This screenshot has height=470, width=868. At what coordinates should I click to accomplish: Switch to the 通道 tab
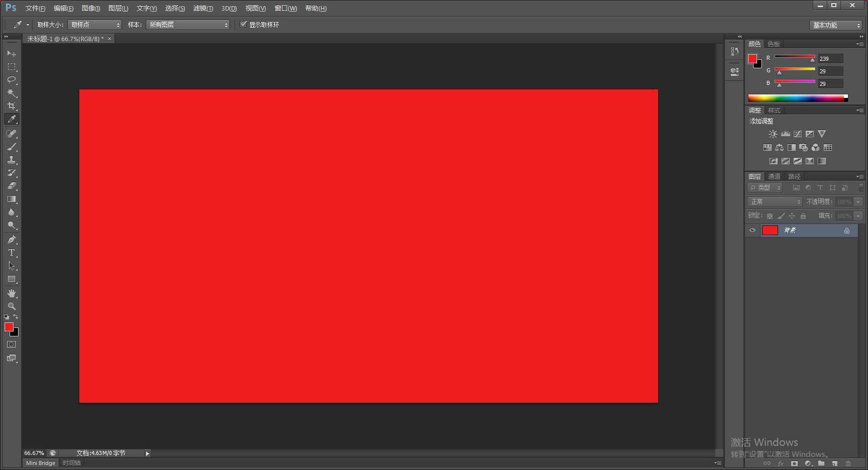[774, 177]
